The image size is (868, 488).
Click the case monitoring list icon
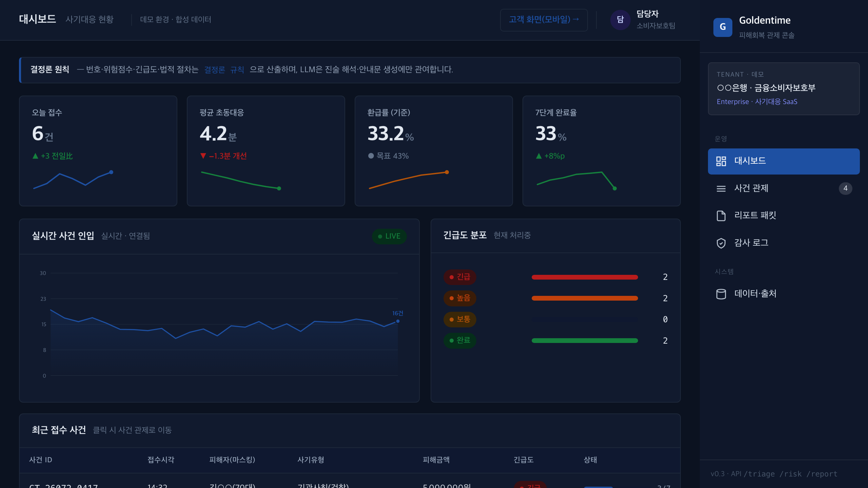tap(721, 188)
